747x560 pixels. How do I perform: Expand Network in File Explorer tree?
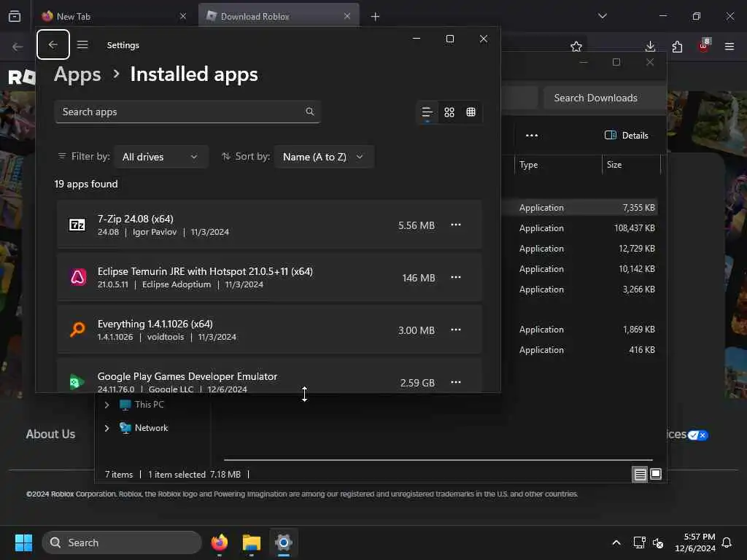107,428
